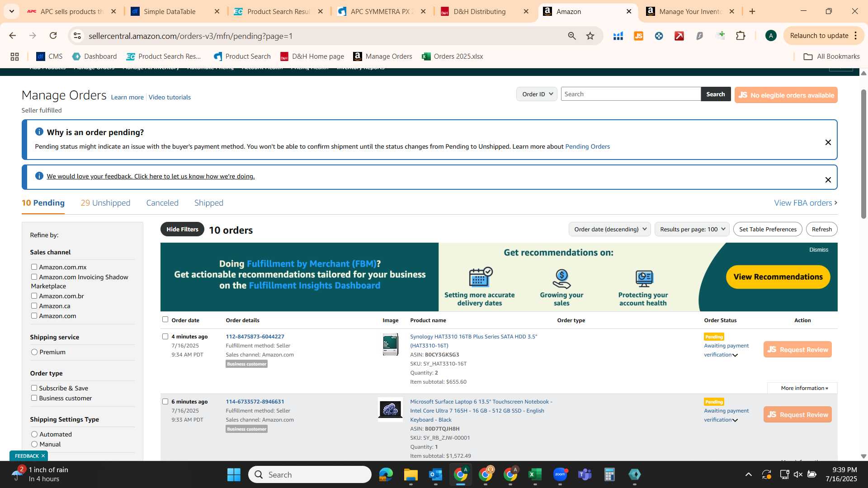Open the Chrome extensions puzzle icon

coord(741,36)
